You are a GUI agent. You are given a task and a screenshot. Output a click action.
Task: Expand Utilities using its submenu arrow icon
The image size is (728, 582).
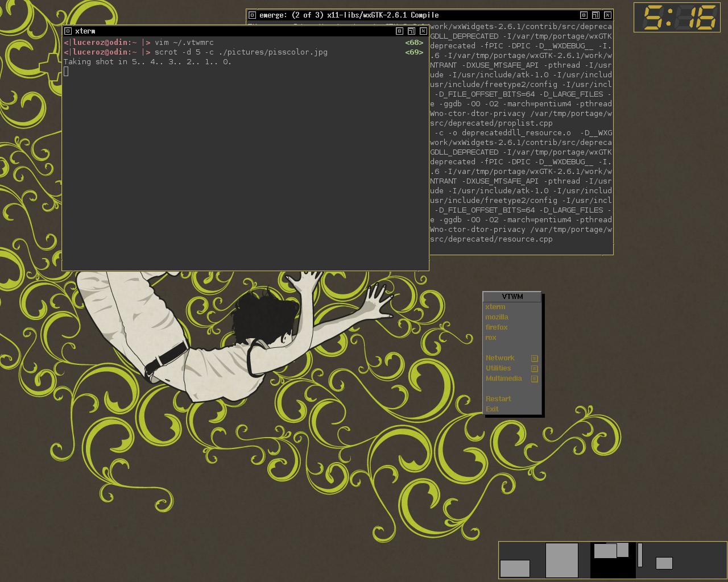point(535,369)
